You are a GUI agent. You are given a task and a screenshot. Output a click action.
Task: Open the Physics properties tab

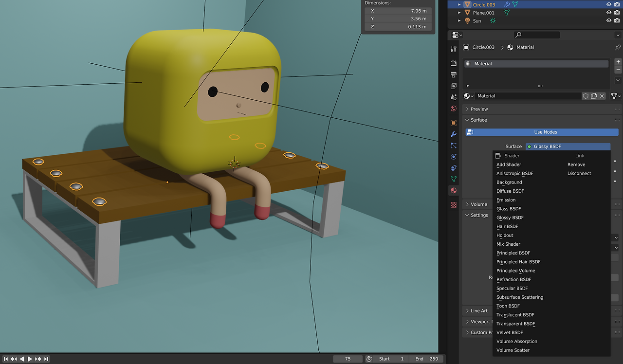point(454,157)
